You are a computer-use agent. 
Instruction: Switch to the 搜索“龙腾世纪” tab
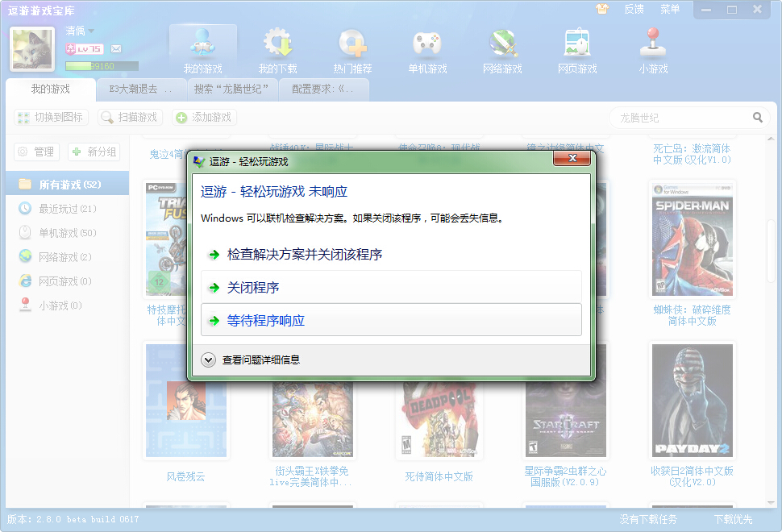click(231, 89)
